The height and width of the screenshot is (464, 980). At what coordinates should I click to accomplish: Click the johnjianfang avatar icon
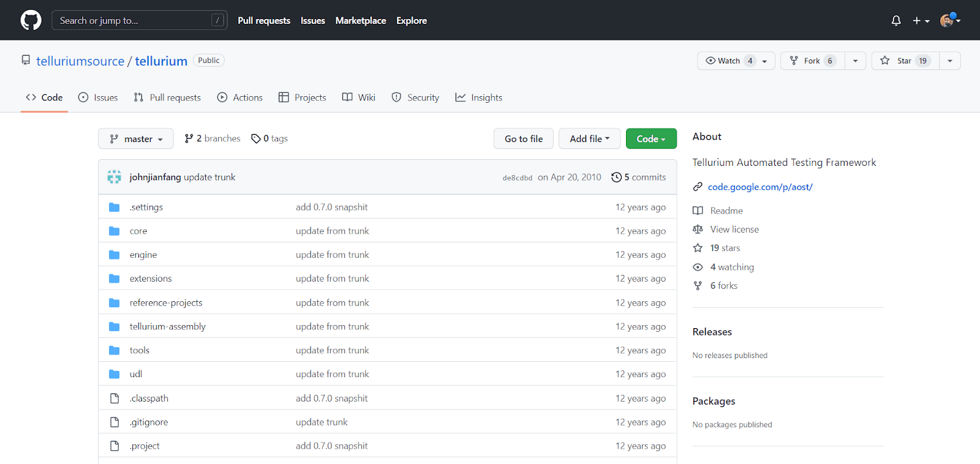[114, 178]
